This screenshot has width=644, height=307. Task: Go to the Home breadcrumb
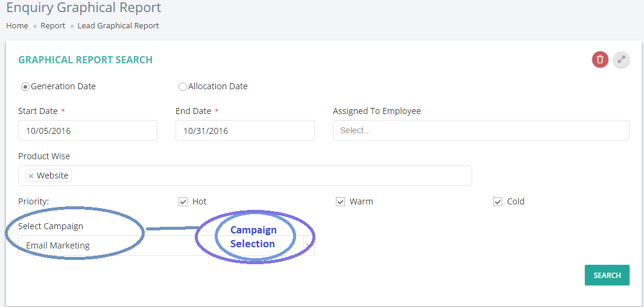(x=17, y=25)
